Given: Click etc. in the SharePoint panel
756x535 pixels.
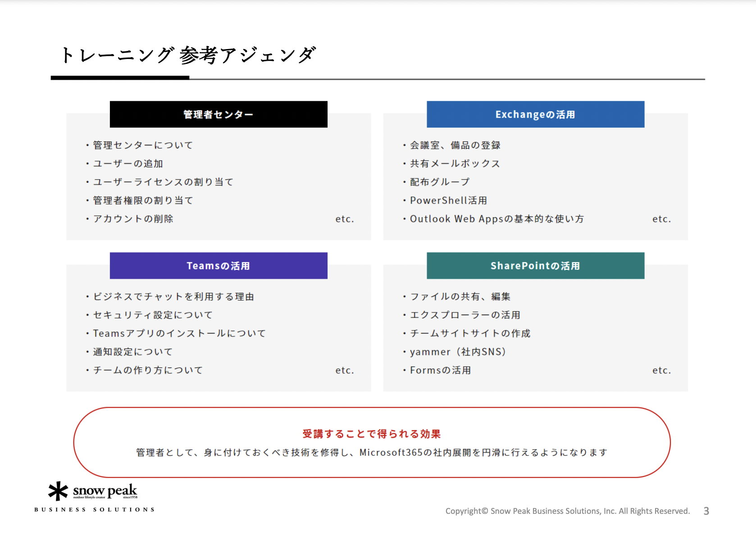Looking at the screenshot, I should tap(662, 371).
